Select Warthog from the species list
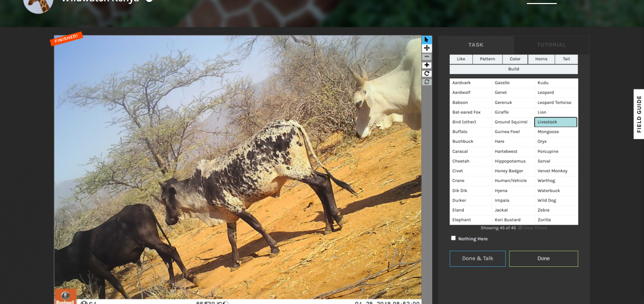 tap(556, 181)
